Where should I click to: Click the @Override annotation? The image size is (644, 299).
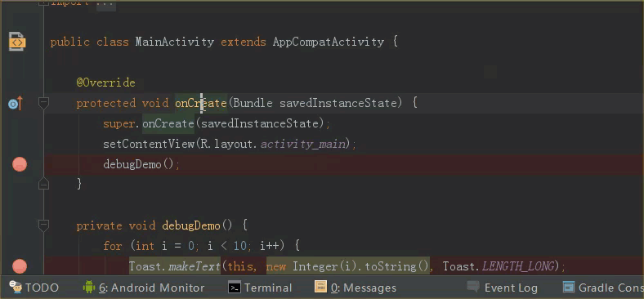tap(105, 83)
